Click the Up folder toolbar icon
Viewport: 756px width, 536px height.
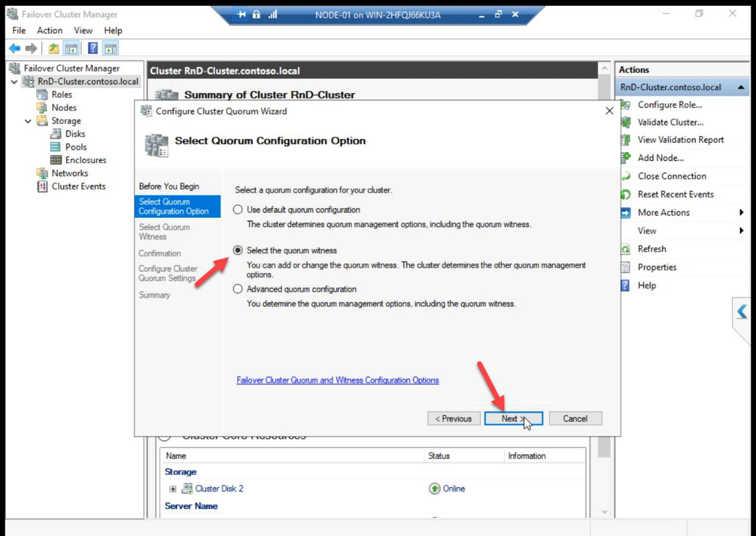click(x=54, y=49)
